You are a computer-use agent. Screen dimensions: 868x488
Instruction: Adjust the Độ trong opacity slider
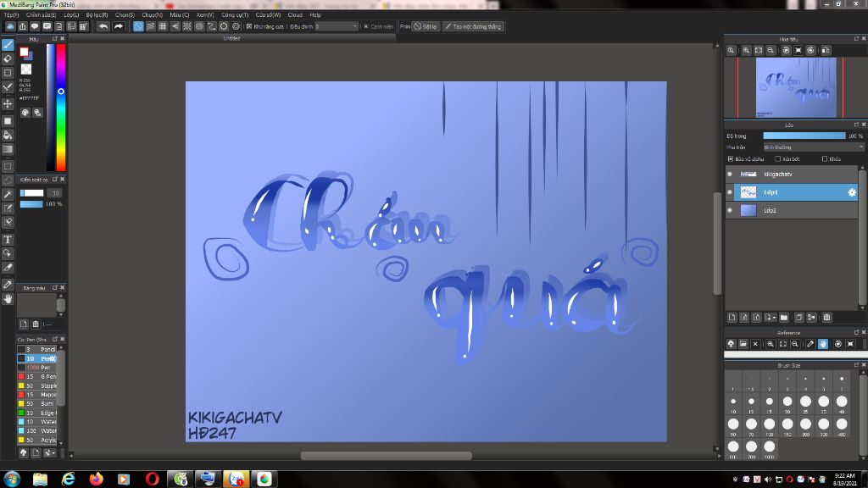tap(804, 136)
